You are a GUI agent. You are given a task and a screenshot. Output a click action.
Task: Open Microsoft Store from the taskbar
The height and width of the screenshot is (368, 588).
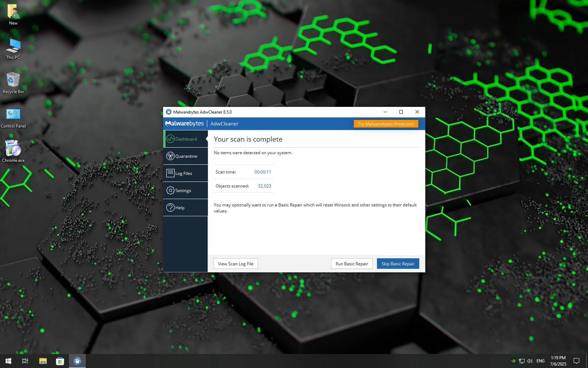[x=60, y=361]
